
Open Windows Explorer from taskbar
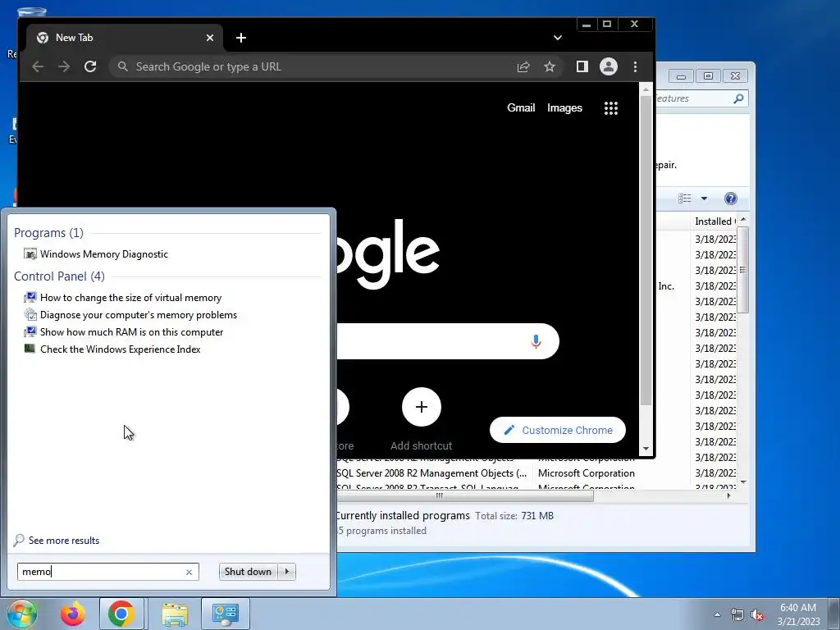click(x=175, y=614)
